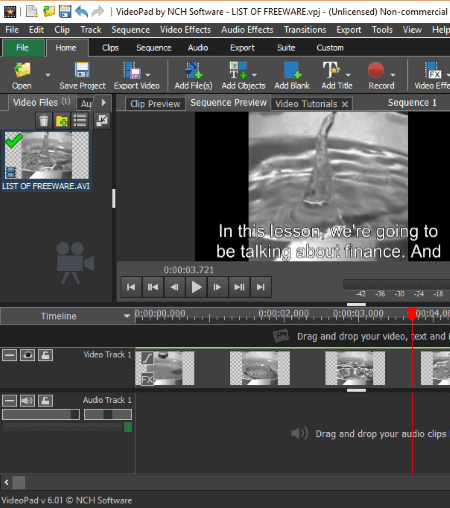This screenshot has height=508, width=450.
Task: Click the red Record icon
Action: click(376, 70)
